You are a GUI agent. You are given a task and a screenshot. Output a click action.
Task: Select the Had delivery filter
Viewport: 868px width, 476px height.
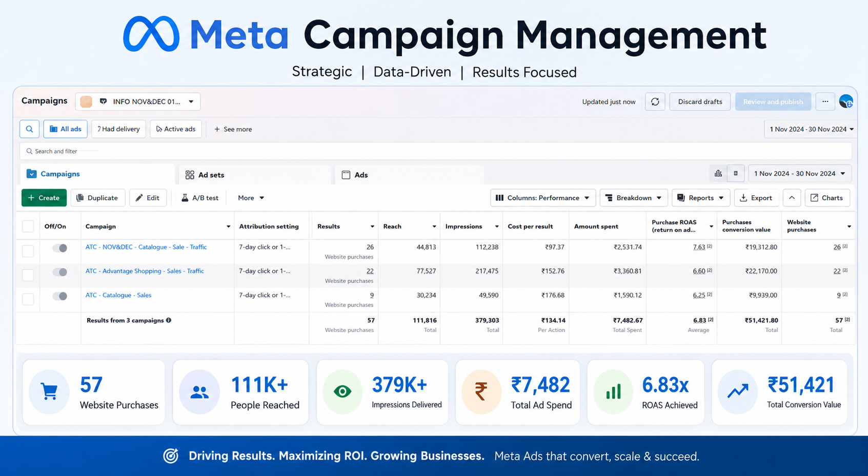click(x=119, y=129)
